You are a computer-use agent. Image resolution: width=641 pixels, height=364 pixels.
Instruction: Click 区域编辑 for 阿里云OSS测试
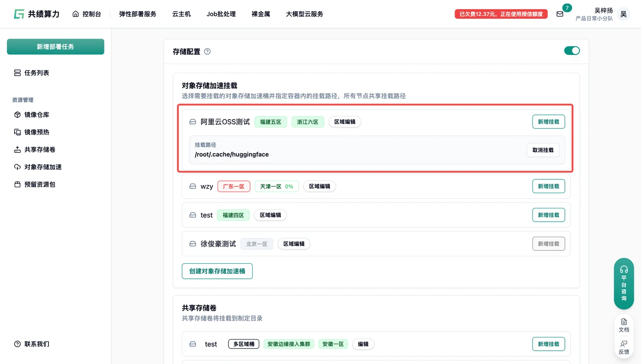(345, 122)
